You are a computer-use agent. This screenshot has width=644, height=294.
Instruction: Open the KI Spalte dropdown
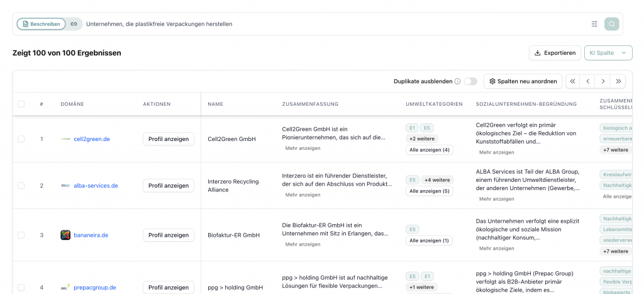(608, 53)
